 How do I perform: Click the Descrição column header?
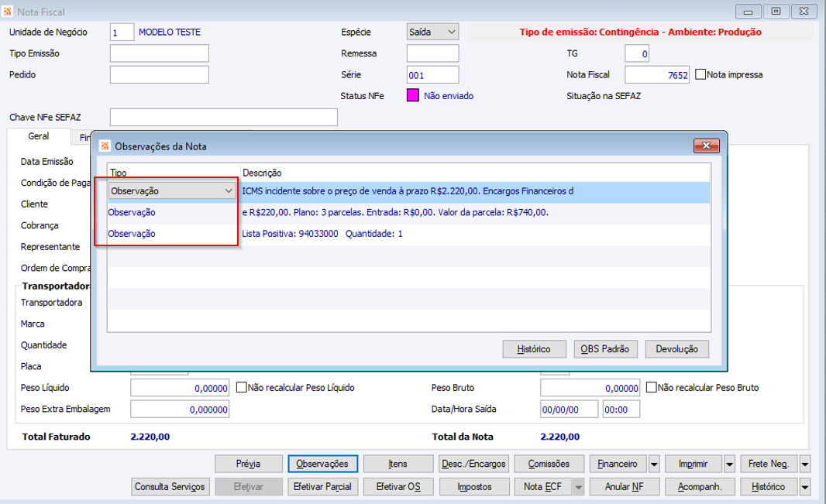click(262, 173)
